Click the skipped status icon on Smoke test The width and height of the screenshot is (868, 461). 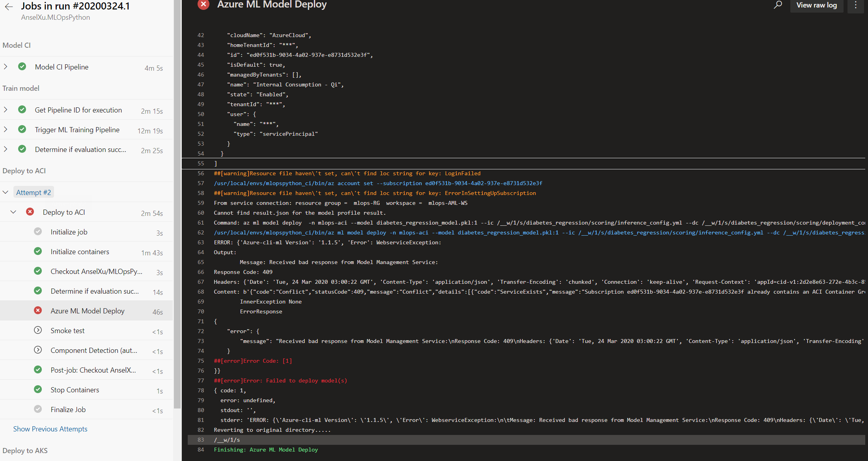click(x=38, y=330)
